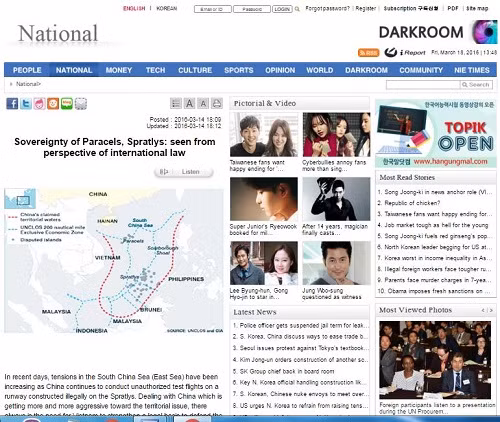Share article via Twitter icon
The width and height of the screenshot is (500, 422).
coord(26,104)
